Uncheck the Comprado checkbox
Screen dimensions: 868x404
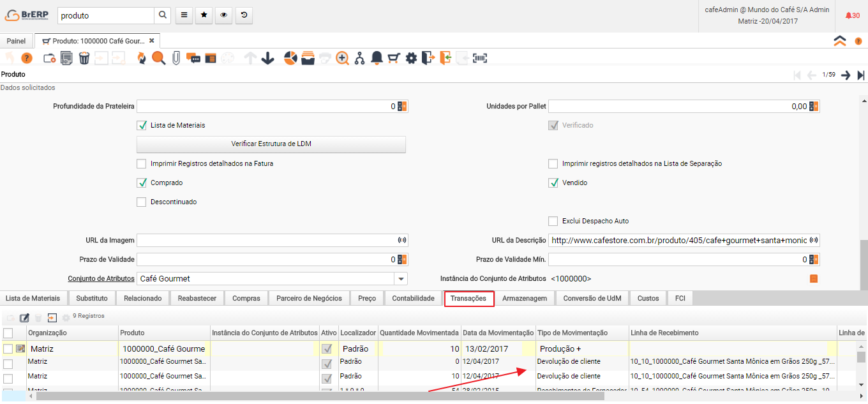click(142, 183)
